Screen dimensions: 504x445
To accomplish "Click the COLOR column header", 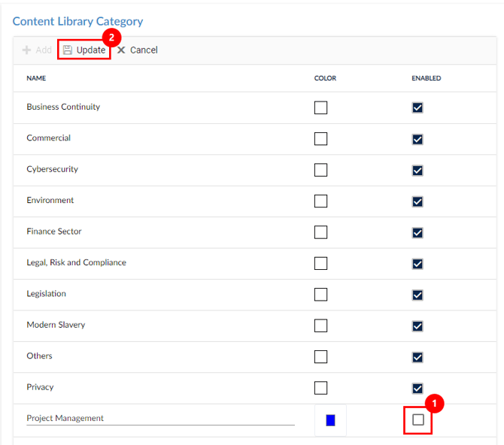I will [325, 78].
